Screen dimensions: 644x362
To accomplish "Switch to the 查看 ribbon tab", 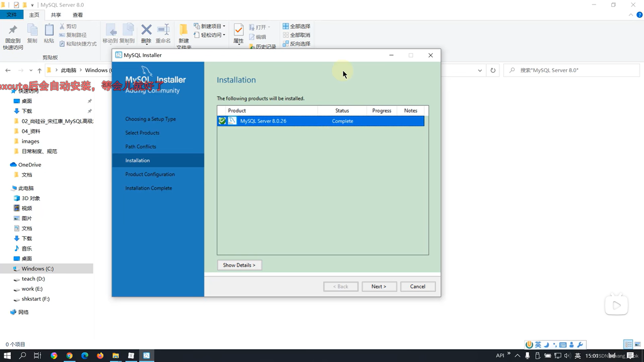I will tap(78, 15).
